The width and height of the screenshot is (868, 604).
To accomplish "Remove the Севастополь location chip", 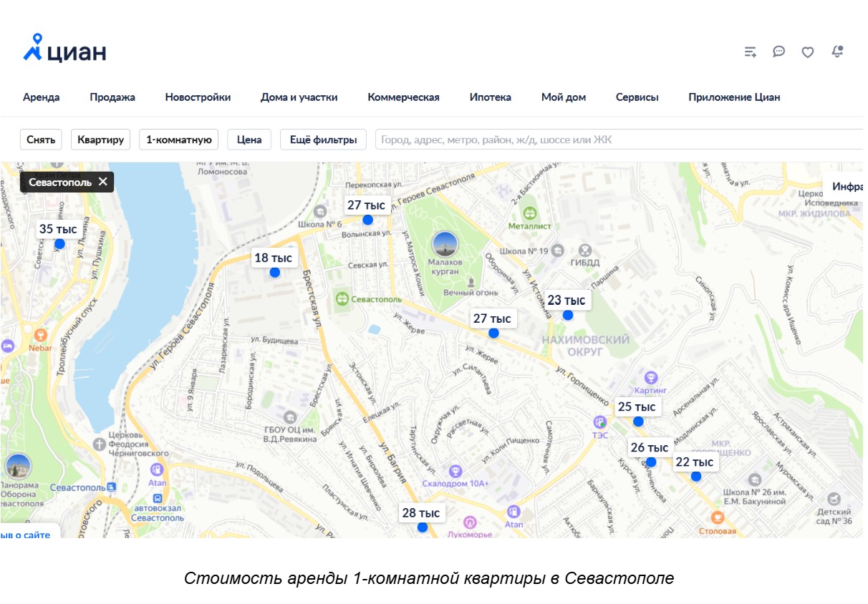I will pos(103,182).
